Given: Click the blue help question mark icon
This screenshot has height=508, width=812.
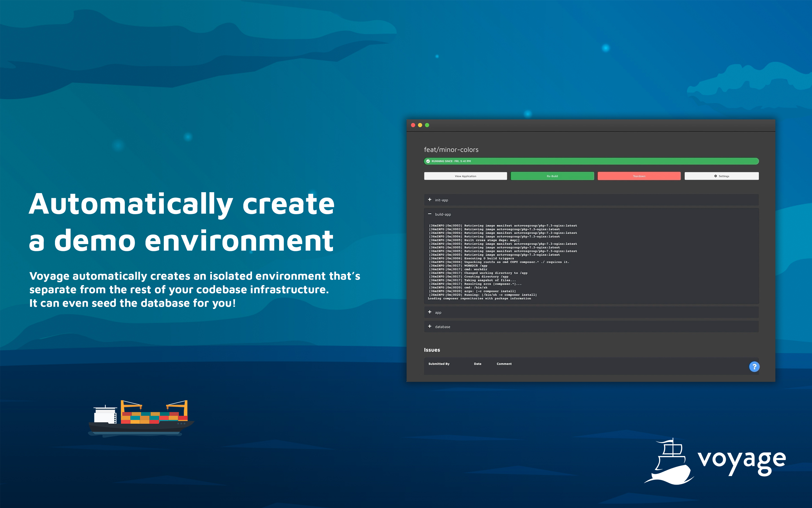Looking at the screenshot, I should (754, 367).
